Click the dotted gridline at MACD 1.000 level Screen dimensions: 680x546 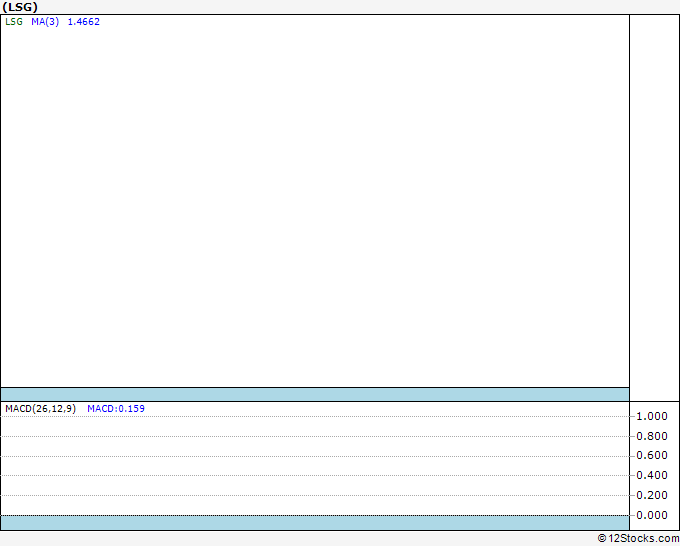click(x=315, y=416)
